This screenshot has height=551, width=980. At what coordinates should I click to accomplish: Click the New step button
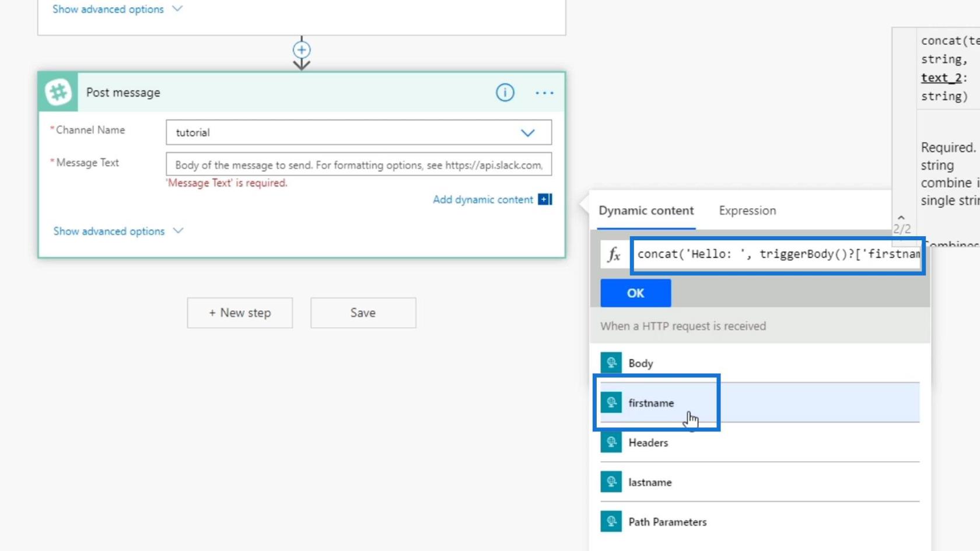pyautogui.click(x=240, y=313)
